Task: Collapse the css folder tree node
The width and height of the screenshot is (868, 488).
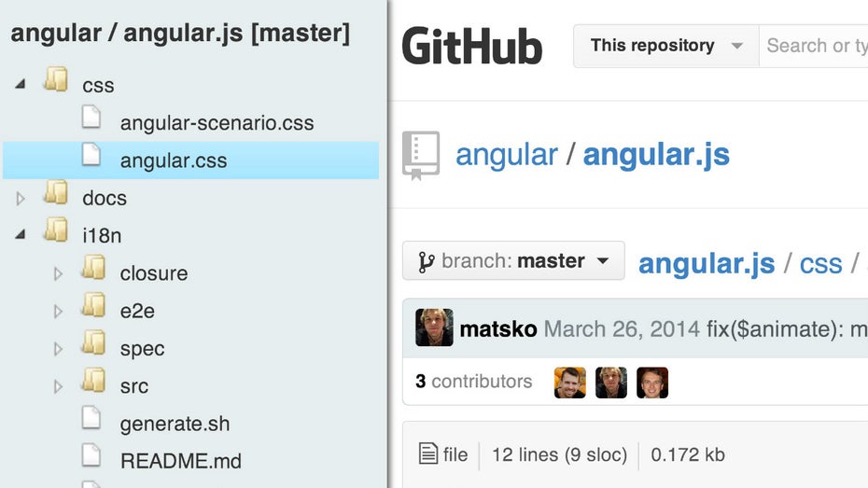Action: 21,85
